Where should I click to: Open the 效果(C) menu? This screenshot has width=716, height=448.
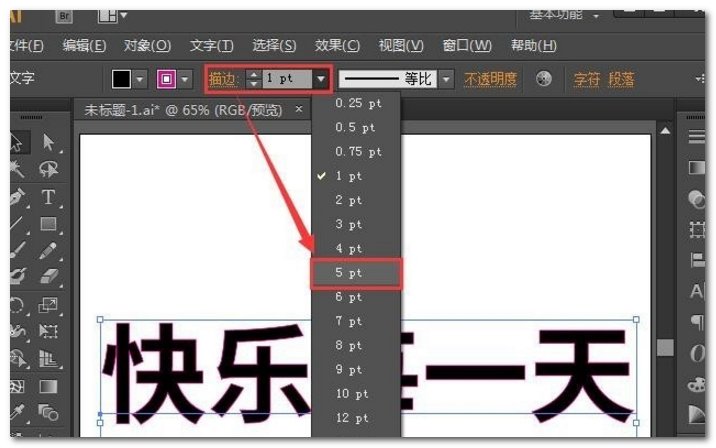[337, 46]
